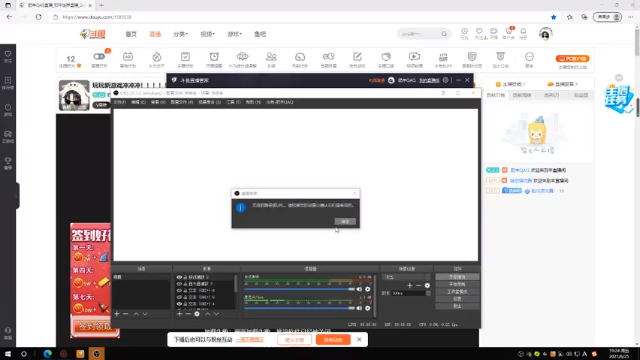Open the 首页 nav tab
640x360 pixels.
131,34
